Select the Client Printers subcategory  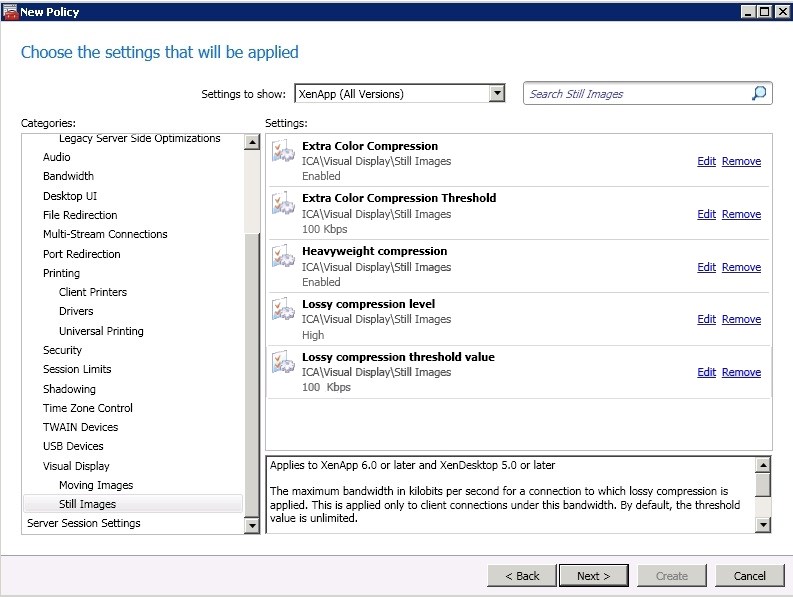coord(93,292)
